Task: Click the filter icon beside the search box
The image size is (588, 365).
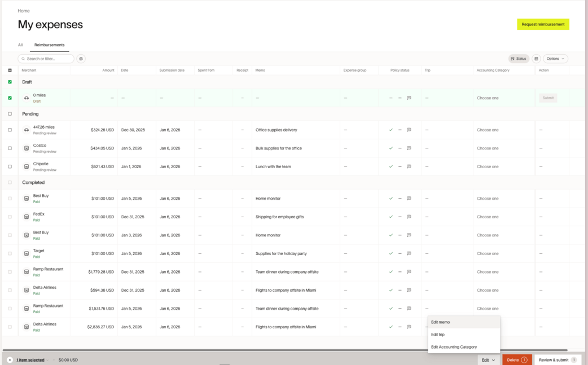Action: click(81, 59)
